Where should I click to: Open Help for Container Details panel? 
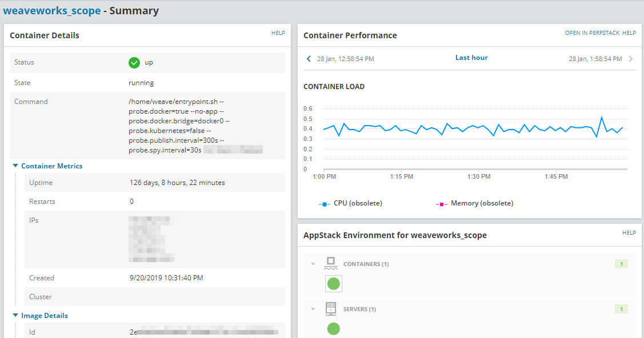(x=278, y=33)
